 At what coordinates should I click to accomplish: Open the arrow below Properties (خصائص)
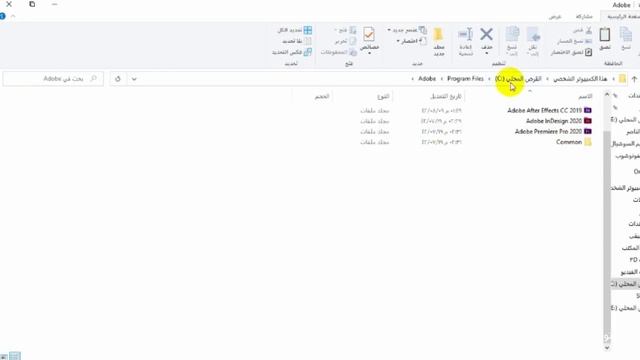coord(369,53)
